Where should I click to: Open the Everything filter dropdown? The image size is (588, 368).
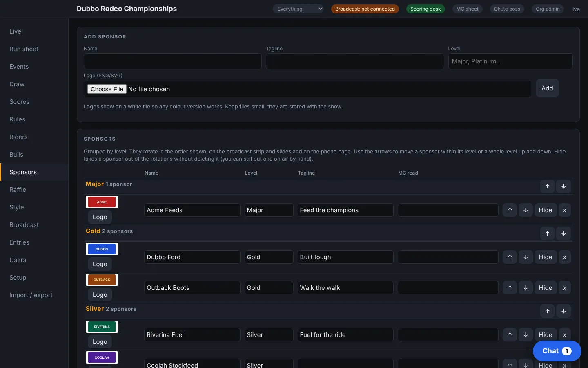tap(298, 9)
